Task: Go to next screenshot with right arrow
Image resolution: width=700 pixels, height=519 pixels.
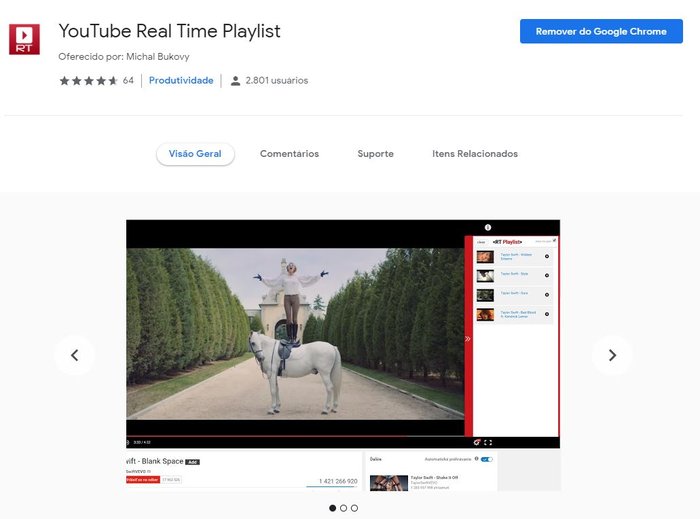Action: (x=612, y=355)
